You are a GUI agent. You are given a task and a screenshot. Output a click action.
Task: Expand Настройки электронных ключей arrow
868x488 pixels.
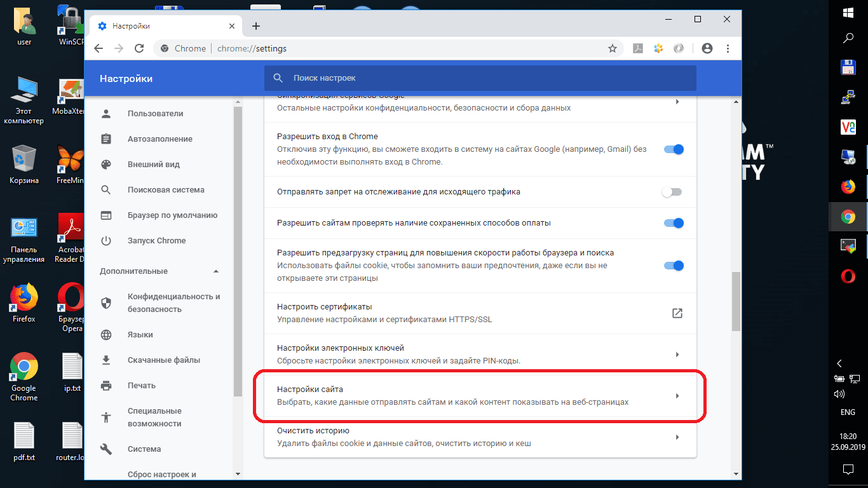click(677, 355)
